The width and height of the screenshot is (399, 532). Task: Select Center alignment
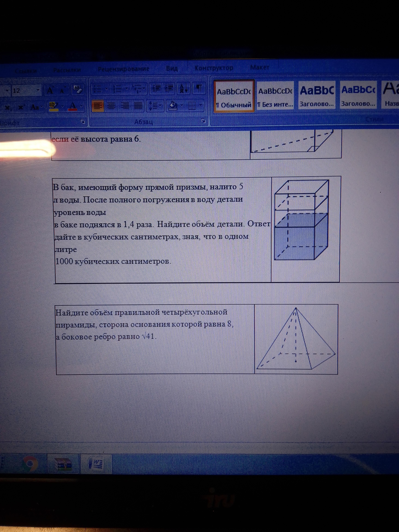(x=111, y=106)
